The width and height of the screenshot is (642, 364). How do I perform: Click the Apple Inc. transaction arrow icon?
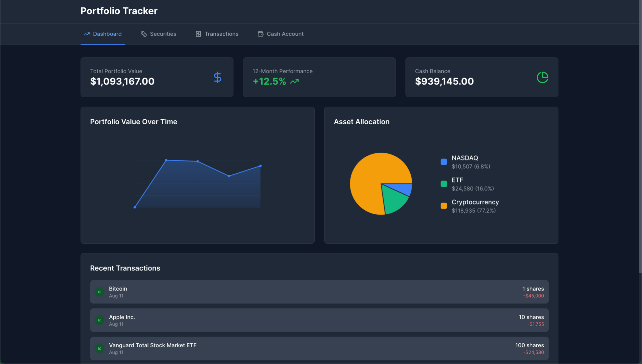(x=99, y=320)
